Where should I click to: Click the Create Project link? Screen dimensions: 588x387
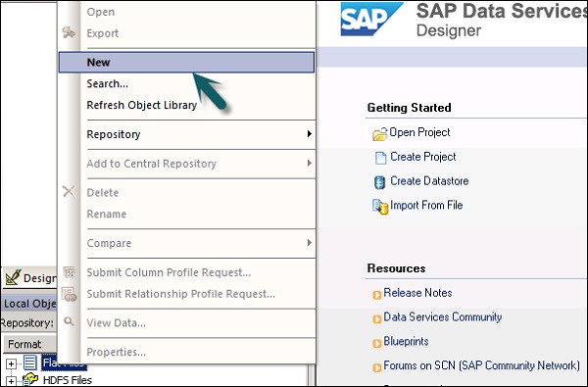coord(423,157)
